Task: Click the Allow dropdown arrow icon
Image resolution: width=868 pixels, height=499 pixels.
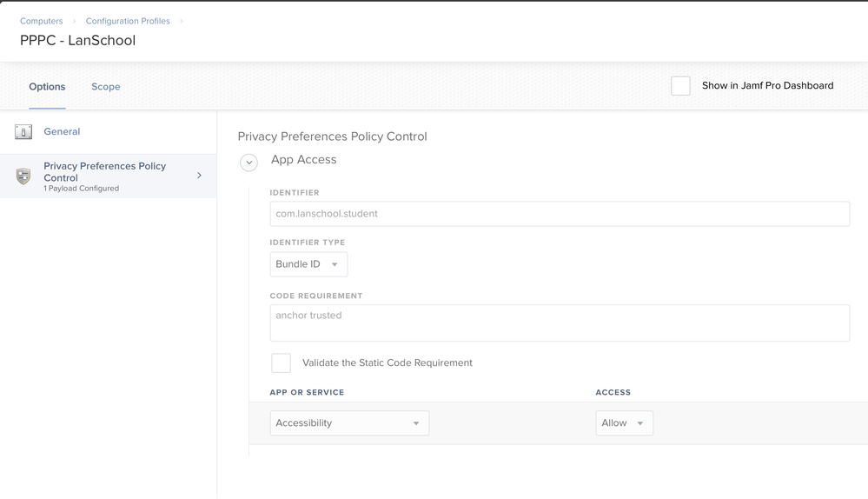Action: pyautogui.click(x=640, y=423)
